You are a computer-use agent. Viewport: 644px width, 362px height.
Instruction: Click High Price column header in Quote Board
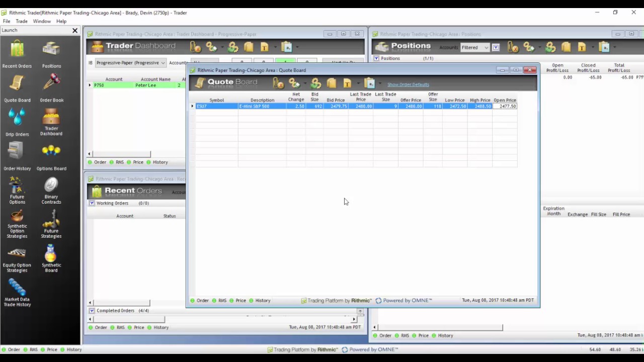click(480, 100)
